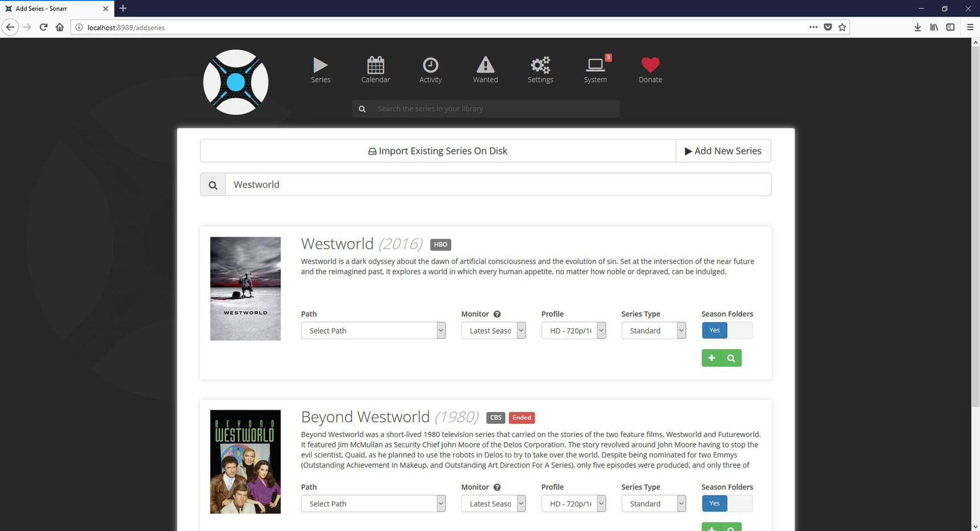Click the Donate heart icon

click(650, 65)
